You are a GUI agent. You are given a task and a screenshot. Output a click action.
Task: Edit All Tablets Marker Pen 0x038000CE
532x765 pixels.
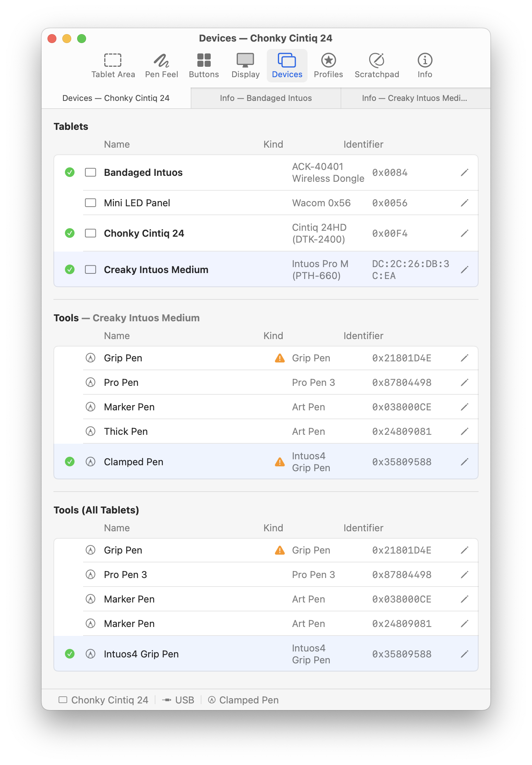pos(464,599)
